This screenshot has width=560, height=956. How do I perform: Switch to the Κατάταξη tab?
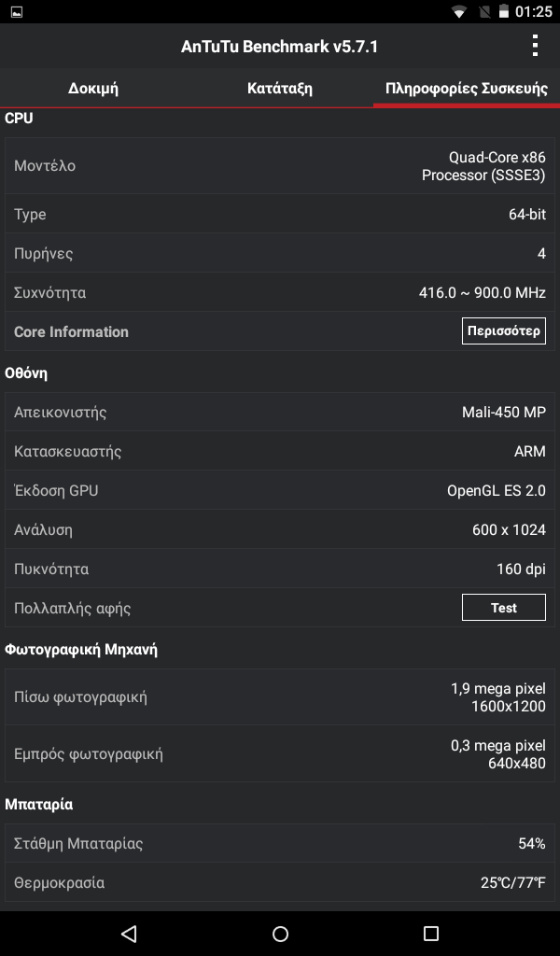280,89
